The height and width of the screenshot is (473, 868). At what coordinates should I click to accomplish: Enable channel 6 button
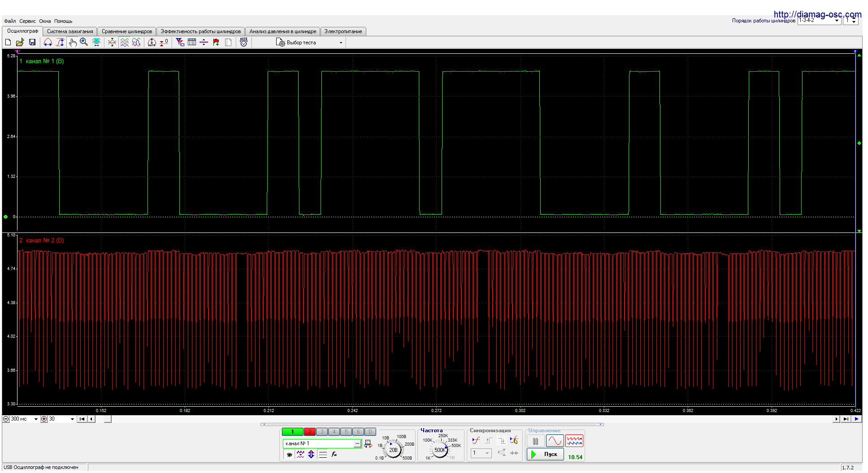coord(358,432)
